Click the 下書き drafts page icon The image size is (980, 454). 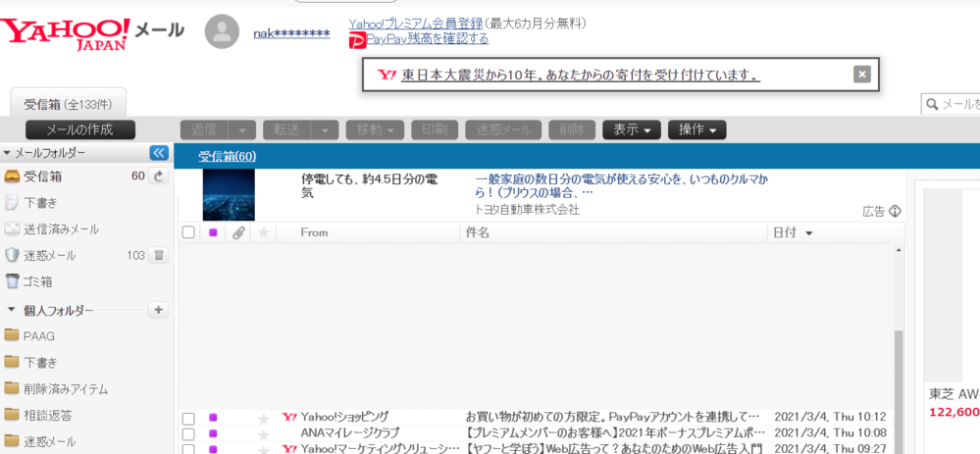[x=12, y=203]
